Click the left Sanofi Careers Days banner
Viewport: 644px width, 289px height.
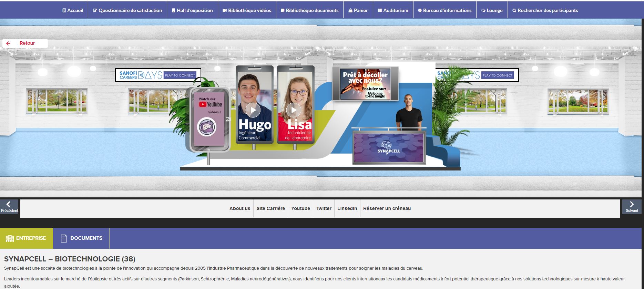[x=158, y=75]
